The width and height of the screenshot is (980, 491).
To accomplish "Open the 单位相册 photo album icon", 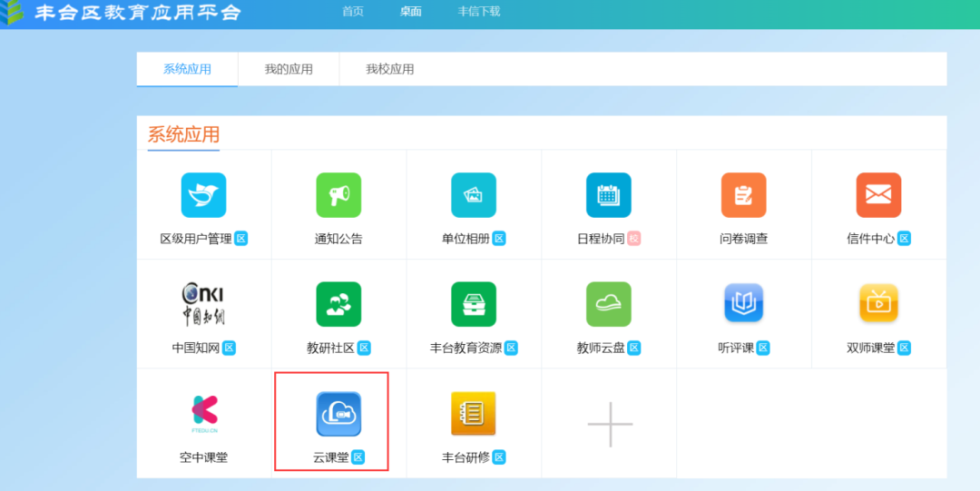I will 474,195.
